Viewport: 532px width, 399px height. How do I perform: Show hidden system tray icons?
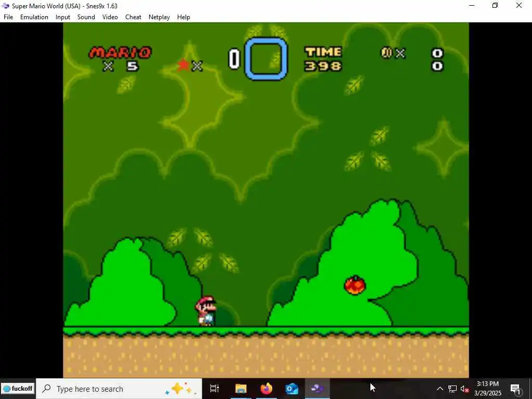(x=440, y=389)
